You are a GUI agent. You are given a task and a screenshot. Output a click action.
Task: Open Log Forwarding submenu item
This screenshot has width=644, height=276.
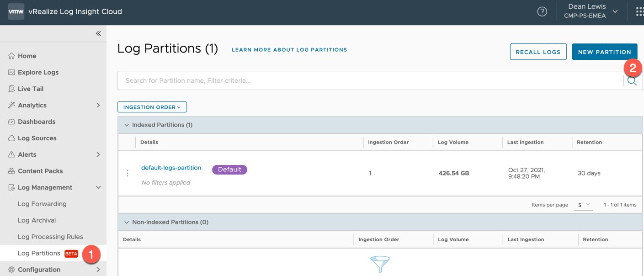[x=42, y=204]
